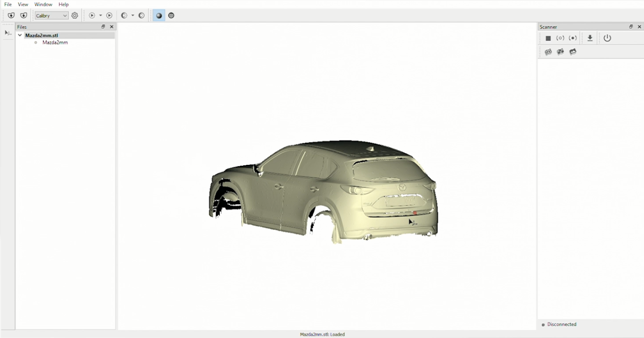
Task: Select the markers surface scan mode icon
Action: 560,52
